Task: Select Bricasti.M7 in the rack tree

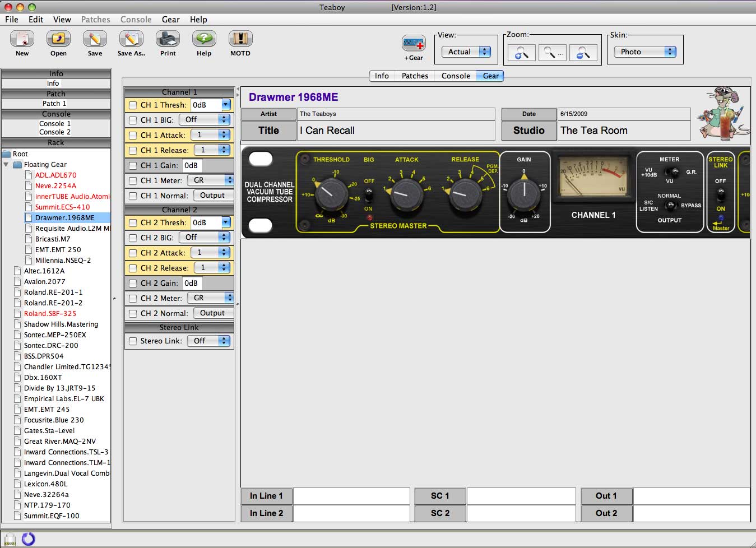Action: click(53, 239)
